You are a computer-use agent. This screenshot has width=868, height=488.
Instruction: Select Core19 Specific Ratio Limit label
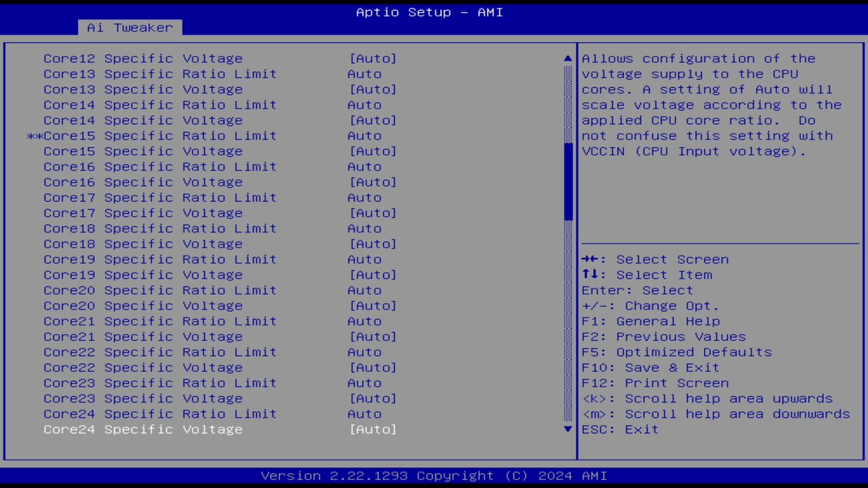pyautogui.click(x=160, y=260)
